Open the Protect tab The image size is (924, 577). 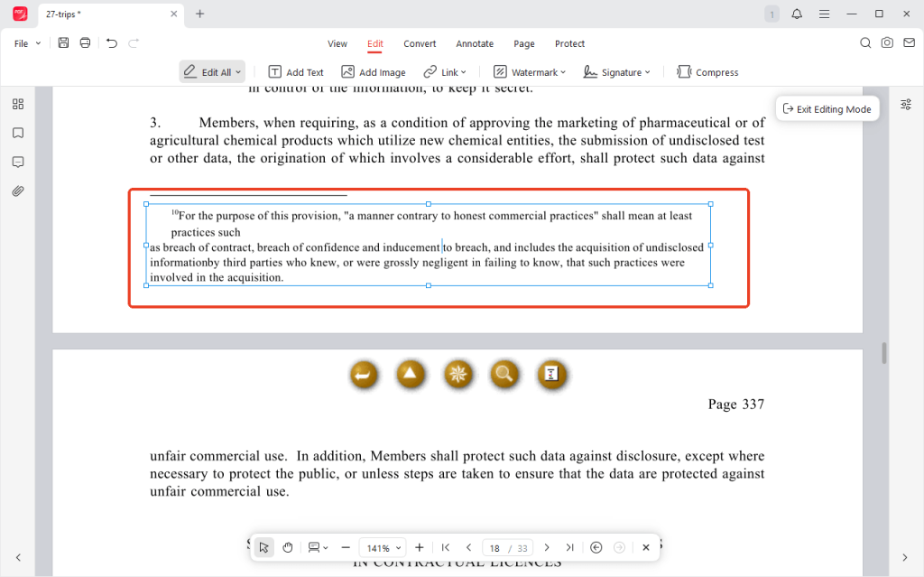[569, 43]
